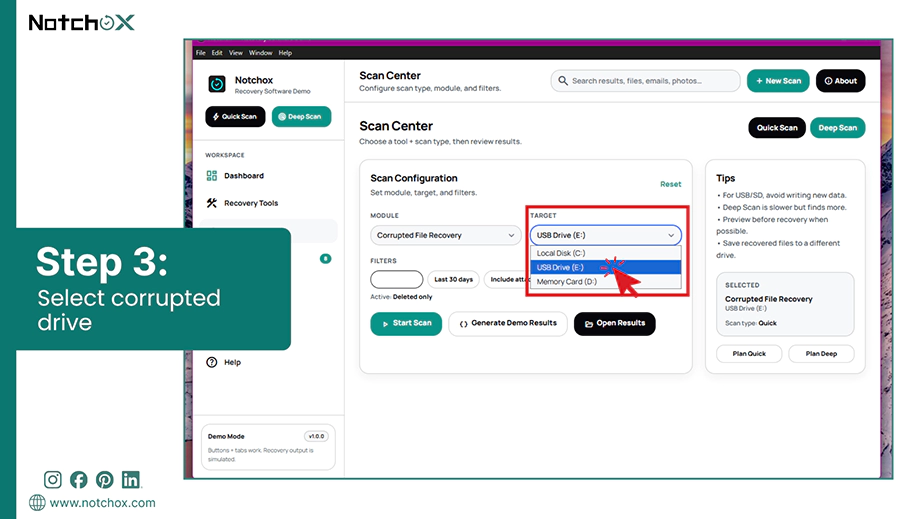Viewport: 922px width, 519px height.
Task: Focus the search results input field
Action: click(x=645, y=81)
